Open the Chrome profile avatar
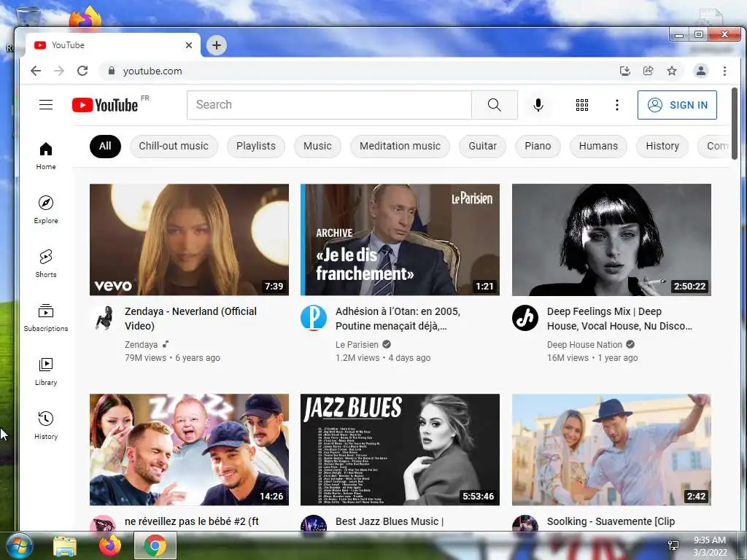Viewport: 747px width, 560px height. [x=701, y=71]
